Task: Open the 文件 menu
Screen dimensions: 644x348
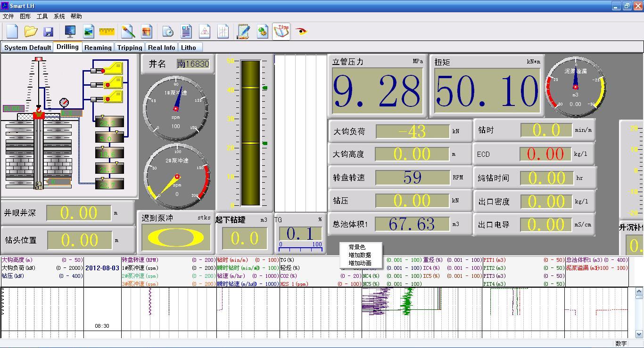Action: pos(8,16)
